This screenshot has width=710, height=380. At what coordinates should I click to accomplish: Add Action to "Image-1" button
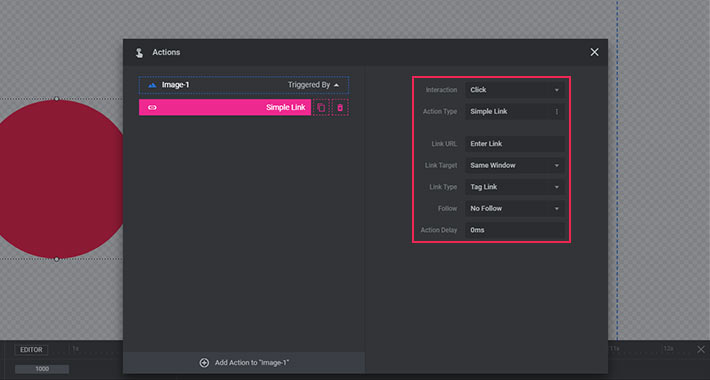click(x=244, y=363)
